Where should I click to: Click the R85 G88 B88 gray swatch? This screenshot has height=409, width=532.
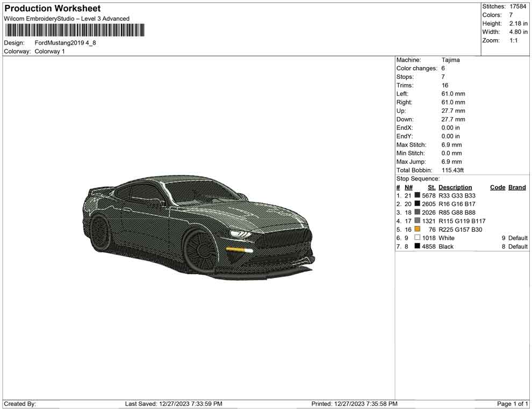(x=418, y=213)
